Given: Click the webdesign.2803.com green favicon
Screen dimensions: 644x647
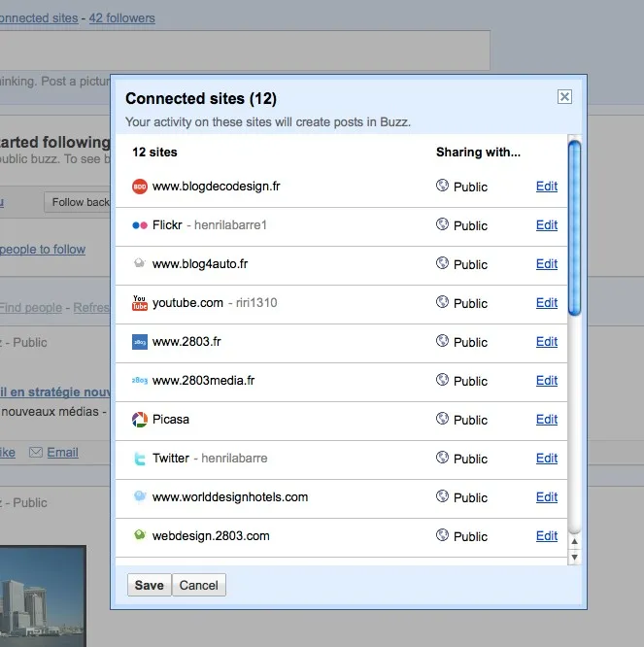Looking at the screenshot, I should 140,535.
